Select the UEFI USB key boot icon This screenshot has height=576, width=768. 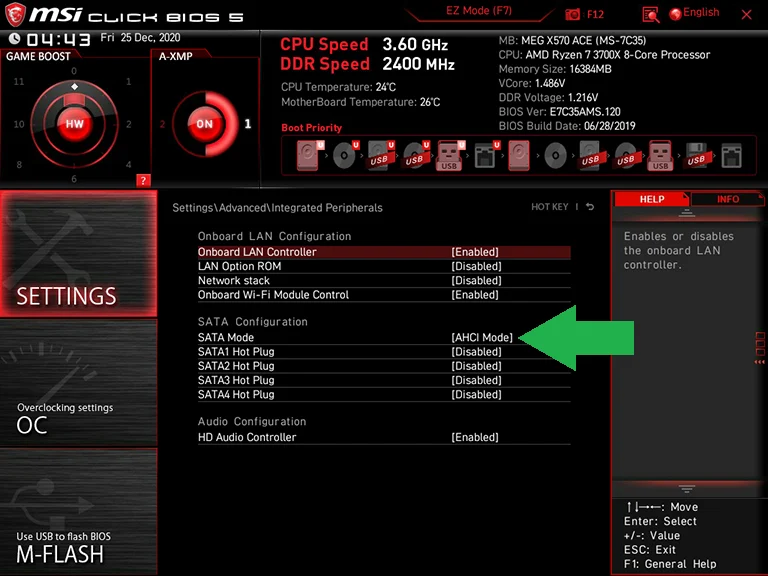(451, 155)
